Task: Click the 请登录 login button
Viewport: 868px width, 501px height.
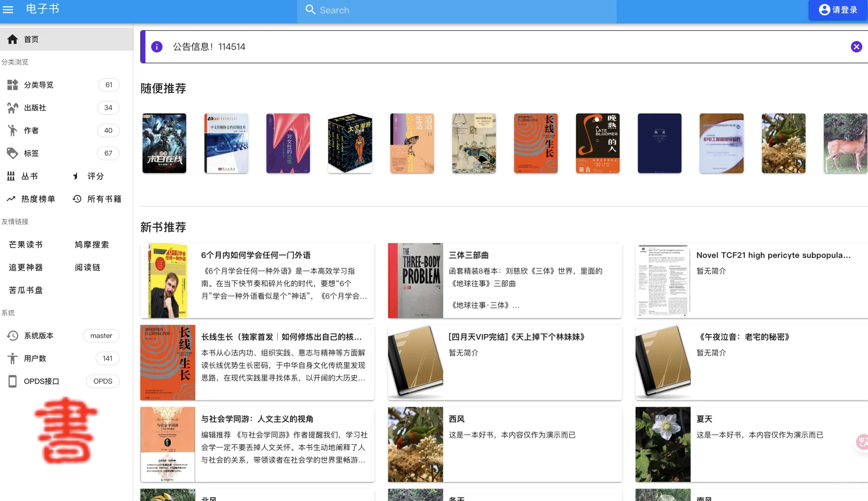Action: pyautogui.click(x=838, y=10)
